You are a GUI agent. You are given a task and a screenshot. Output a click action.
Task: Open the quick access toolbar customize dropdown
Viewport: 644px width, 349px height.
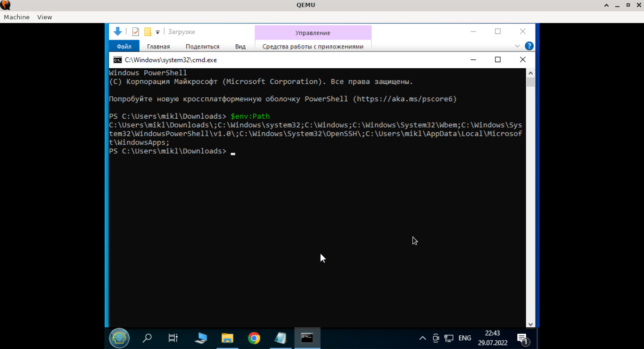(x=157, y=32)
